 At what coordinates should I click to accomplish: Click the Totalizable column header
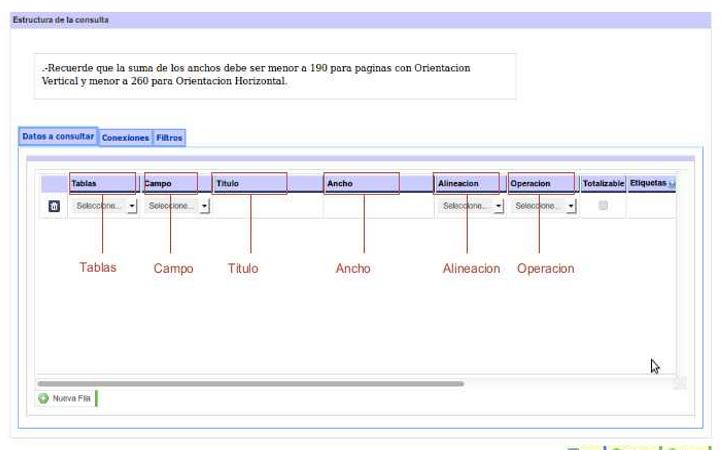(603, 184)
